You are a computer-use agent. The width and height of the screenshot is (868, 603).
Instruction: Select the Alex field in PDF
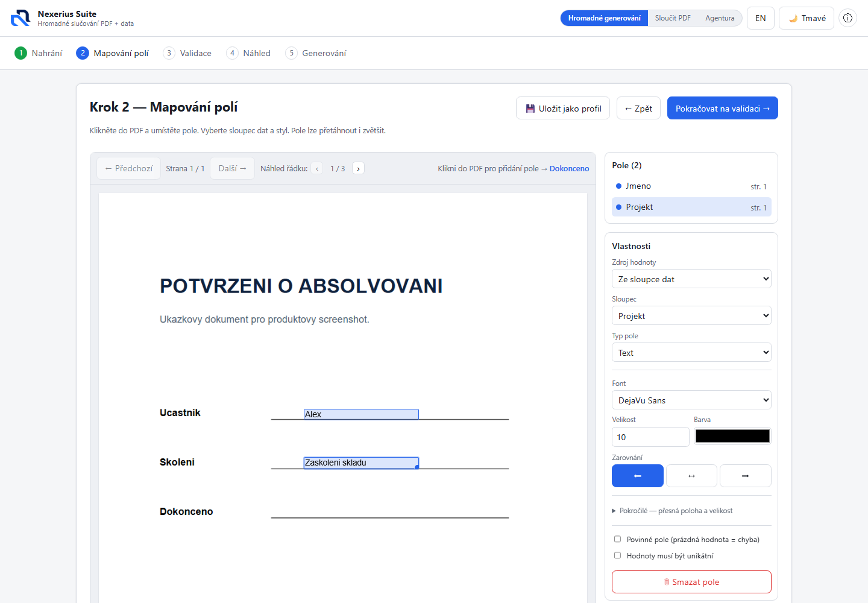[361, 414]
